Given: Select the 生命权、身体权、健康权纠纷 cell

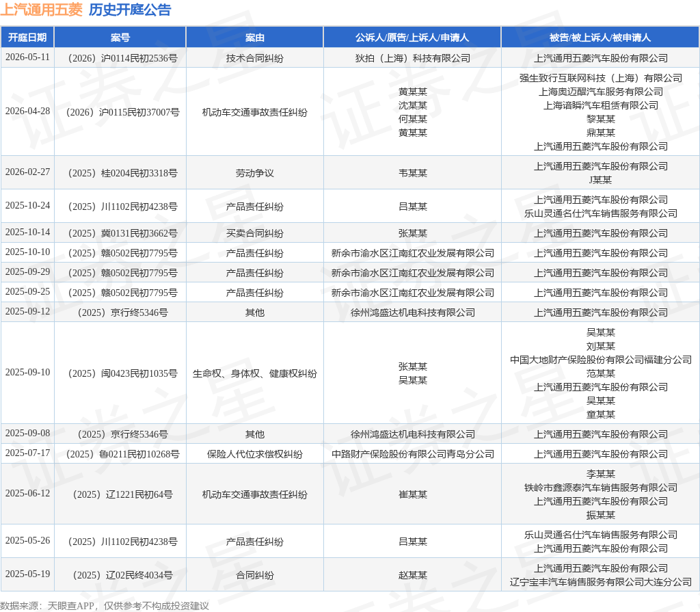Looking at the screenshot, I should pos(254,373).
